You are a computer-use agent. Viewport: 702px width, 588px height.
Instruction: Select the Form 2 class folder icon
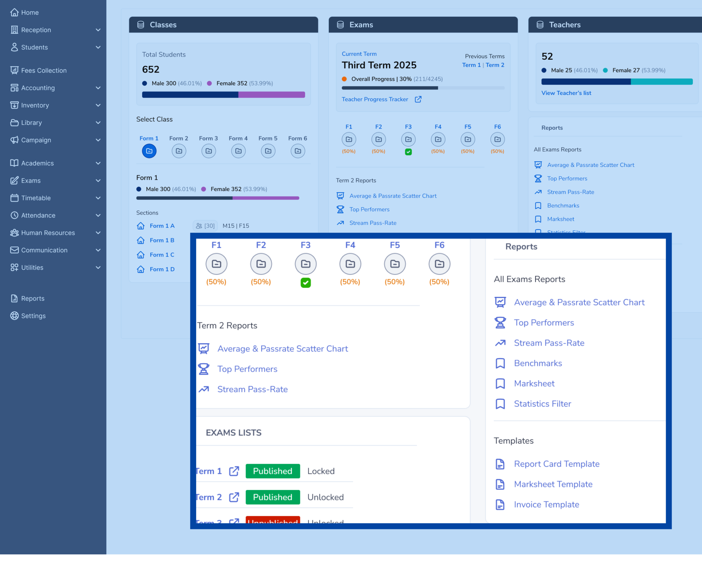click(179, 151)
